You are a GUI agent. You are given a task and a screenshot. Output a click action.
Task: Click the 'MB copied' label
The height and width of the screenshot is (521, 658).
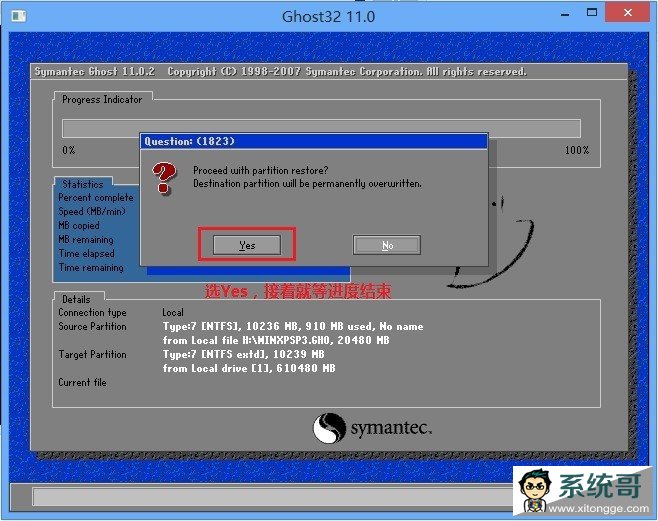tap(79, 225)
